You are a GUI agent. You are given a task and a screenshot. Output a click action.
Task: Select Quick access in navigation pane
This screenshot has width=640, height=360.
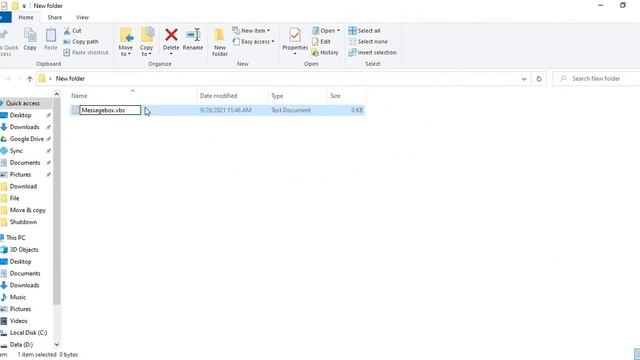click(x=23, y=103)
